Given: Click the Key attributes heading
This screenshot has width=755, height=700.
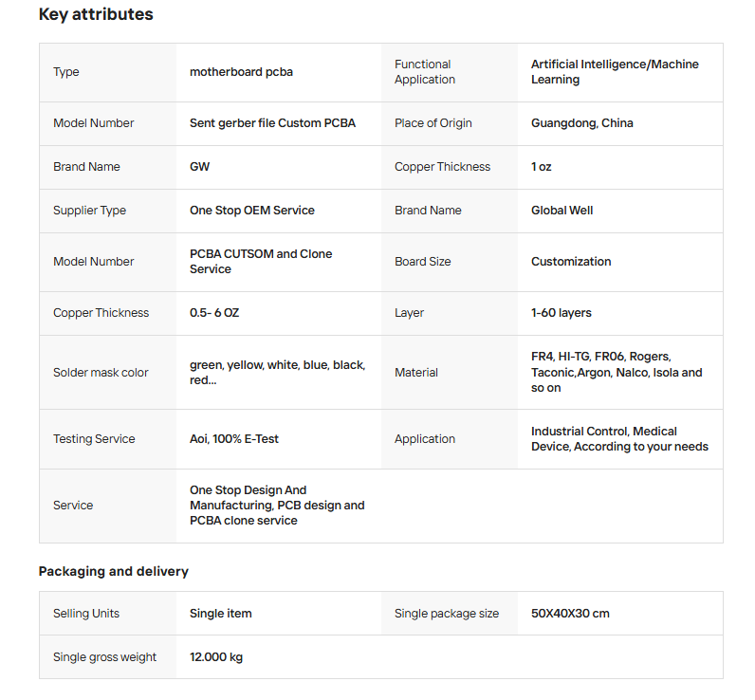Looking at the screenshot, I should (96, 14).
